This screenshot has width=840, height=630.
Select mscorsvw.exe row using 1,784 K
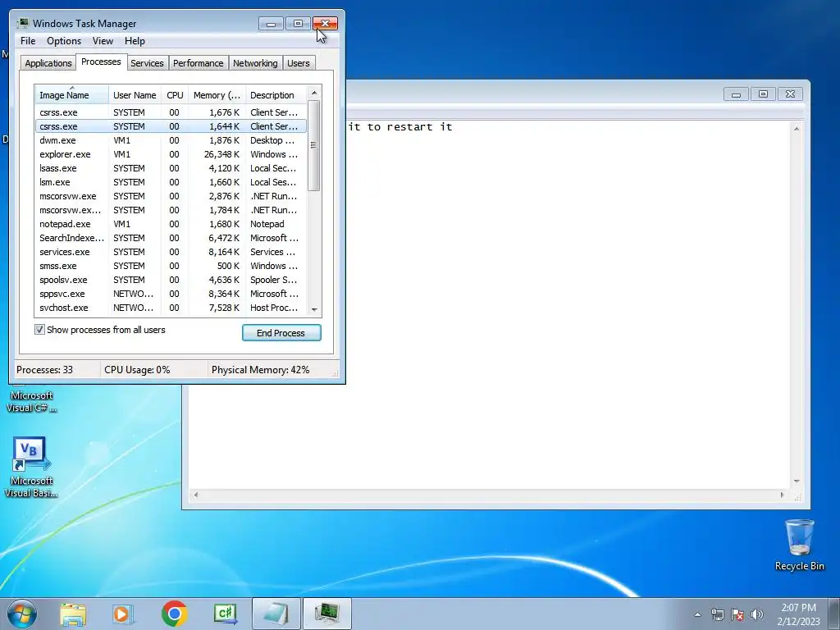click(171, 210)
